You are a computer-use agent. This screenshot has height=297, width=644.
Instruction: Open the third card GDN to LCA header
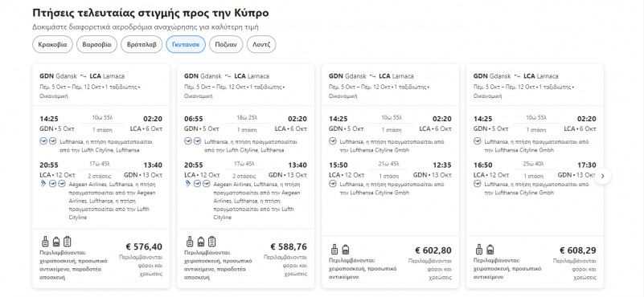[371, 76]
